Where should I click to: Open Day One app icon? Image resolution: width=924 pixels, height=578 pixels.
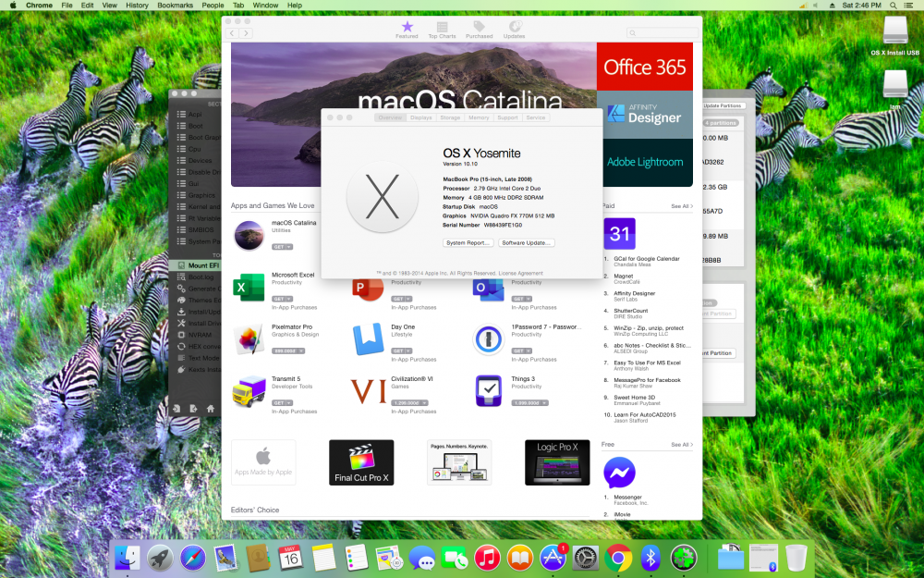369,339
